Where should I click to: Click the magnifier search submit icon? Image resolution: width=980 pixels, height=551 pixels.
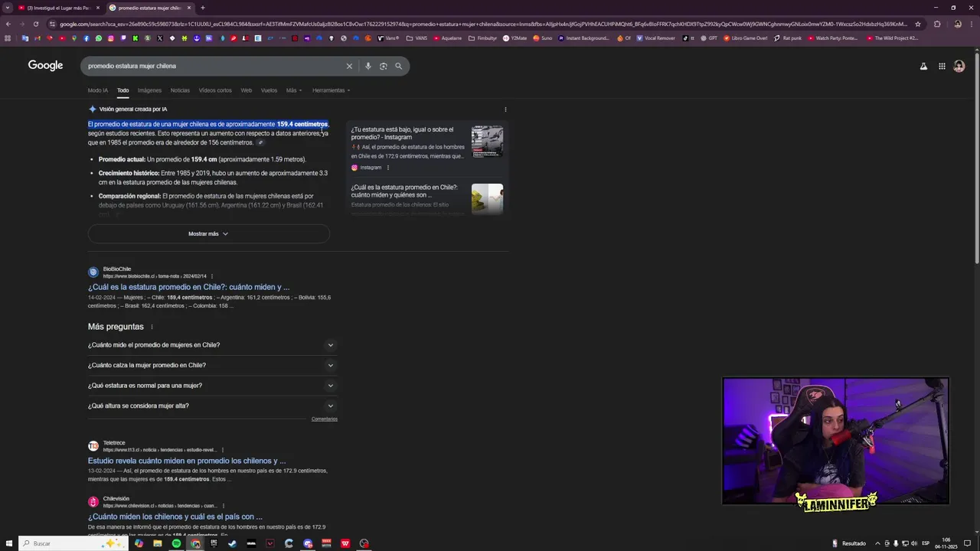(x=398, y=66)
